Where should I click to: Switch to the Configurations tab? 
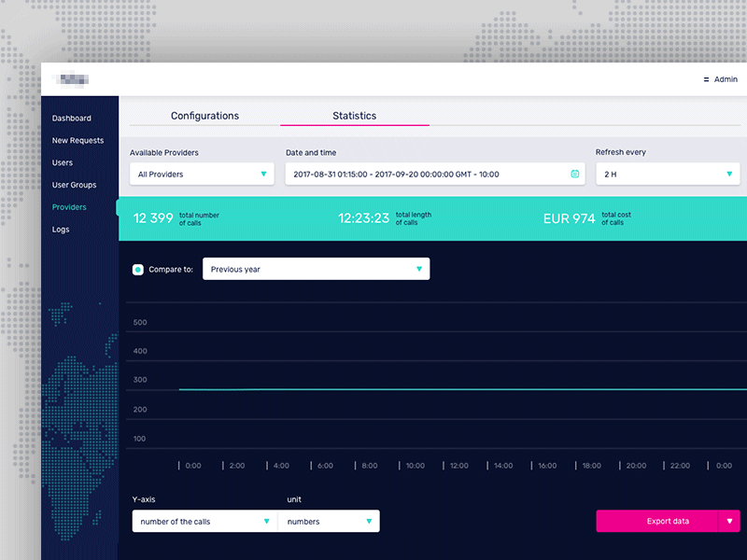pyautogui.click(x=204, y=116)
